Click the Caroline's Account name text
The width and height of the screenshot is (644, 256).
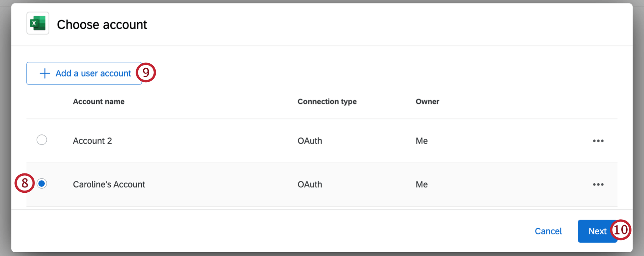[x=109, y=184]
